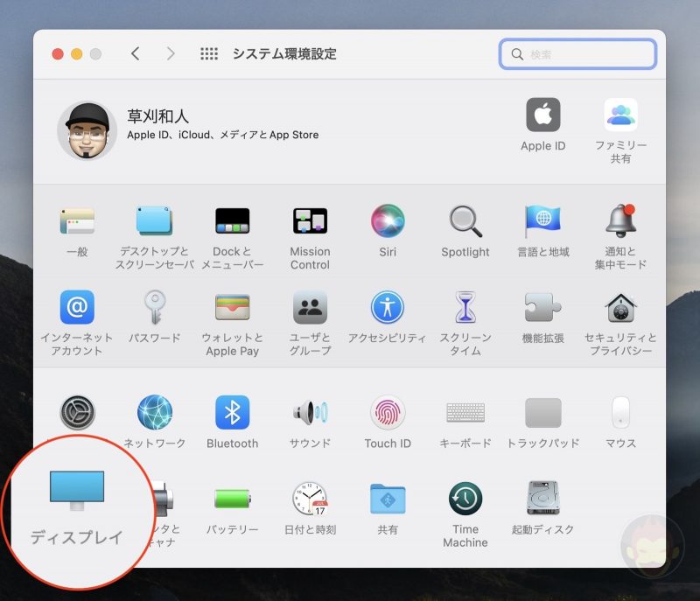This screenshot has height=601, width=700.
Task: Open ネットワーク preferences
Action: pos(154,411)
